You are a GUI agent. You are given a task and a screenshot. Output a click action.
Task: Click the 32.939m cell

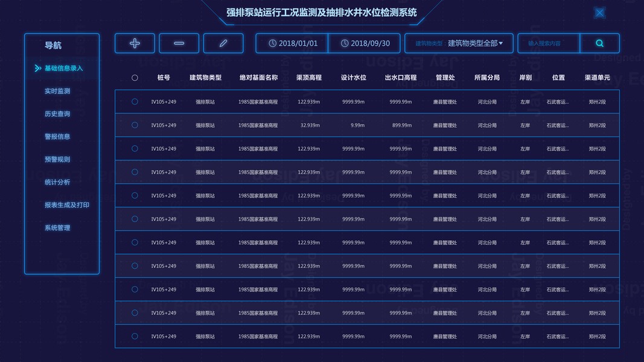[310, 125]
